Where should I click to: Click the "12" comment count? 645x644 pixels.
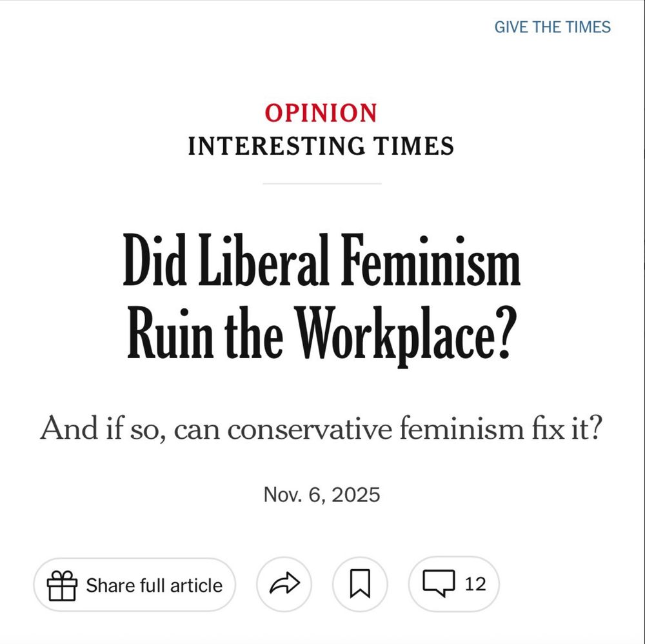[x=474, y=584]
